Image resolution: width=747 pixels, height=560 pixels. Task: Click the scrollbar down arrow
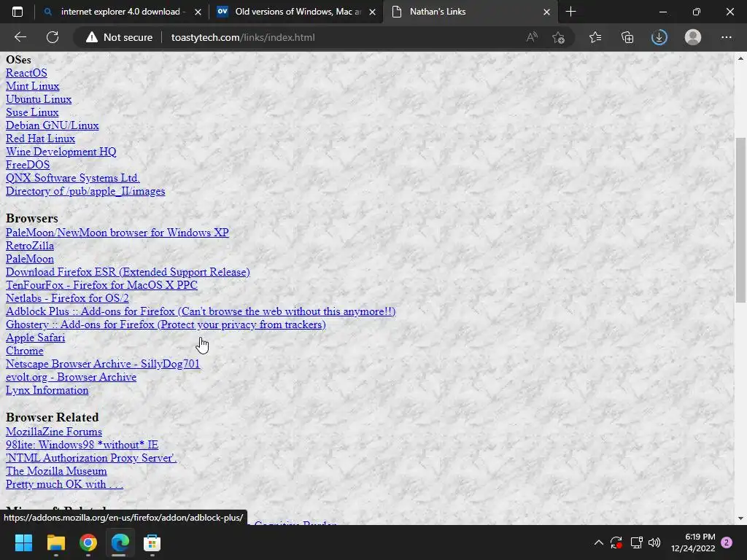740,518
